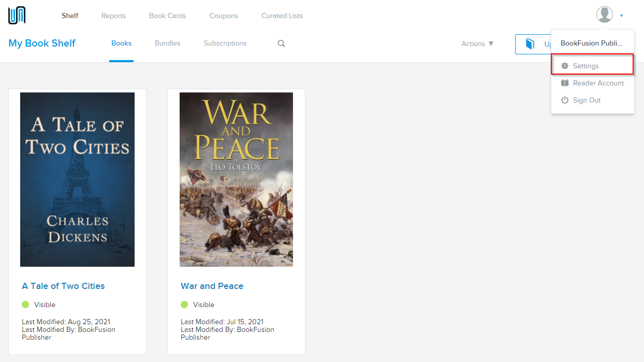The width and height of the screenshot is (644, 362).
Task: Click the BookFusion logo icon
Action: tap(17, 16)
